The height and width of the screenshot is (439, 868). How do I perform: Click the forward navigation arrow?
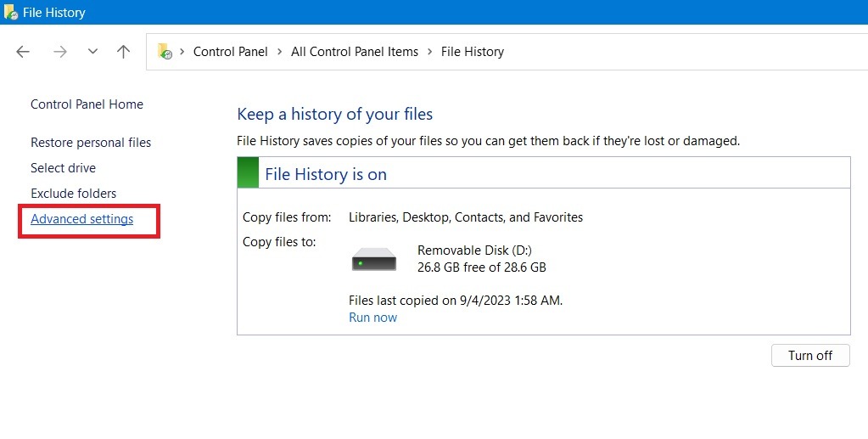click(x=59, y=52)
